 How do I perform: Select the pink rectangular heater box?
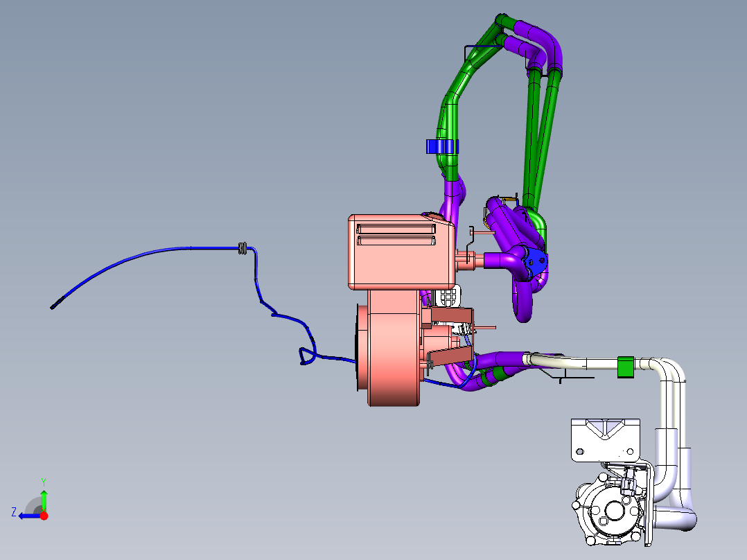(401, 252)
